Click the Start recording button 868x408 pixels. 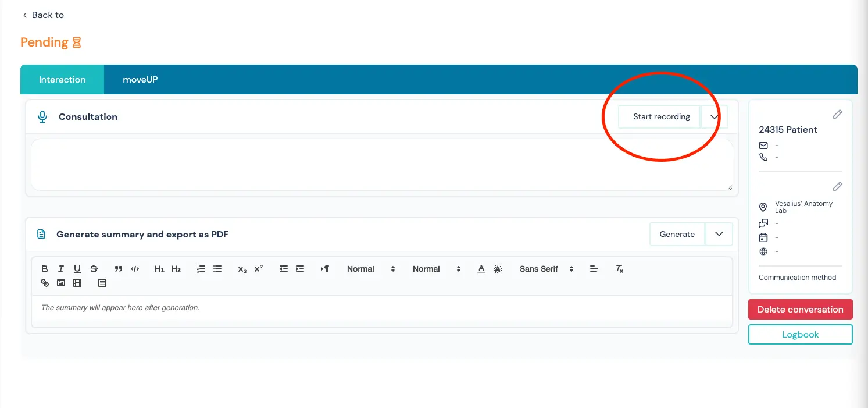(x=661, y=116)
